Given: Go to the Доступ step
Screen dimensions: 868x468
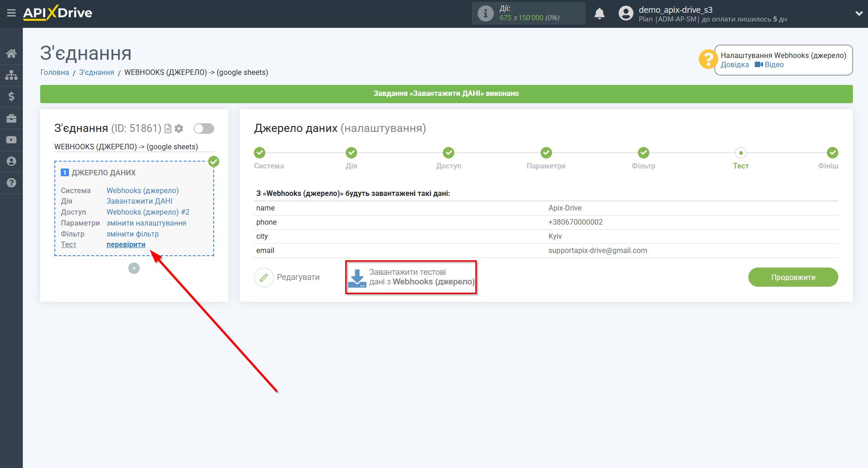Looking at the screenshot, I should 449,152.
